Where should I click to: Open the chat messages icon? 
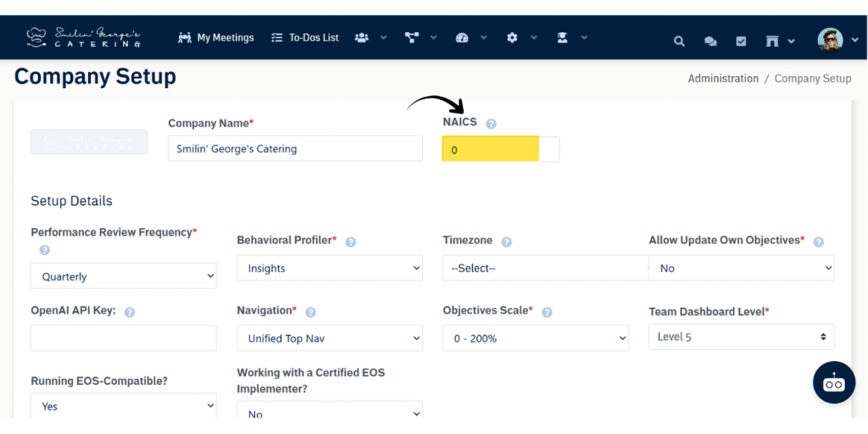710,41
